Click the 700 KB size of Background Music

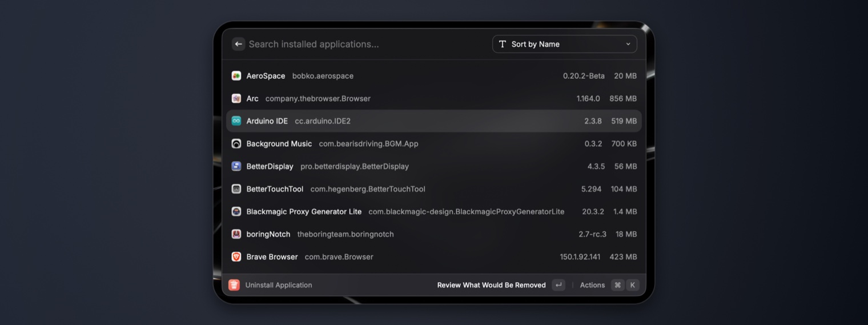(x=624, y=143)
